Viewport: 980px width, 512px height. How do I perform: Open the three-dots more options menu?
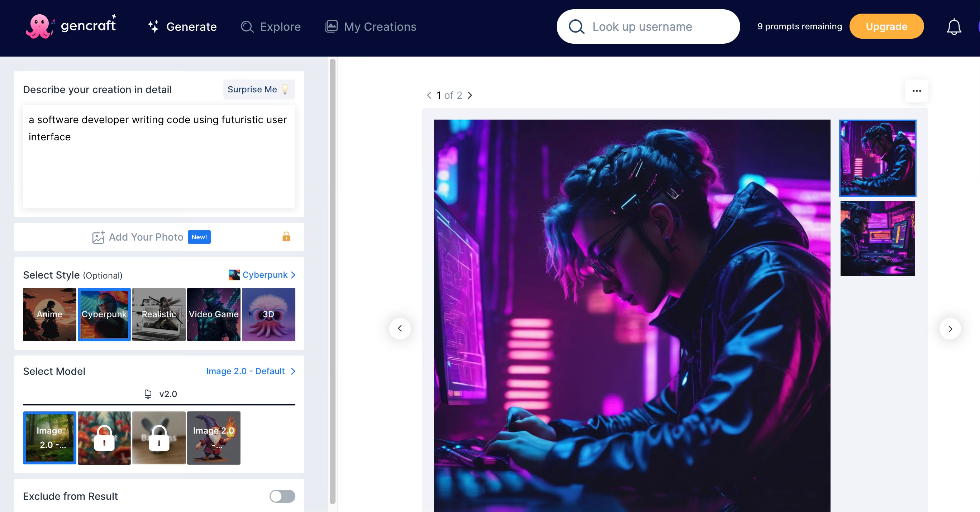916,91
